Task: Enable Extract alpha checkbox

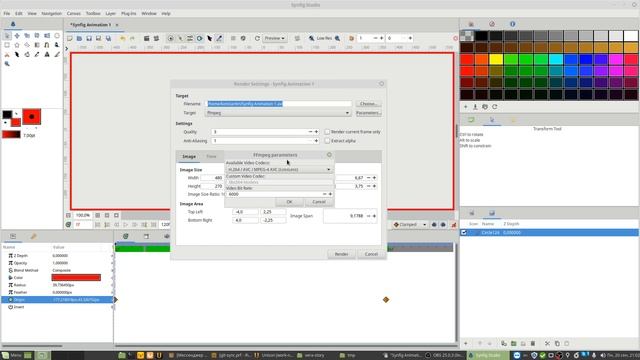Action: tap(327, 141)
